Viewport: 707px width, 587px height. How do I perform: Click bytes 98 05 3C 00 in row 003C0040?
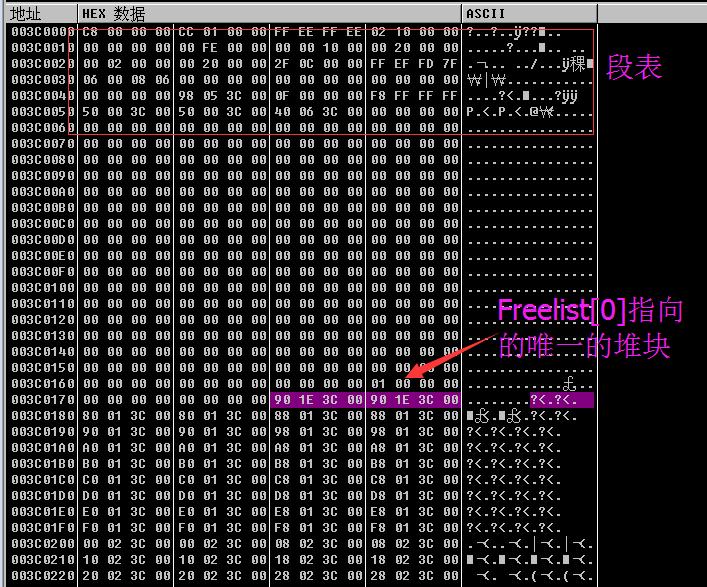tap(222, 96)
